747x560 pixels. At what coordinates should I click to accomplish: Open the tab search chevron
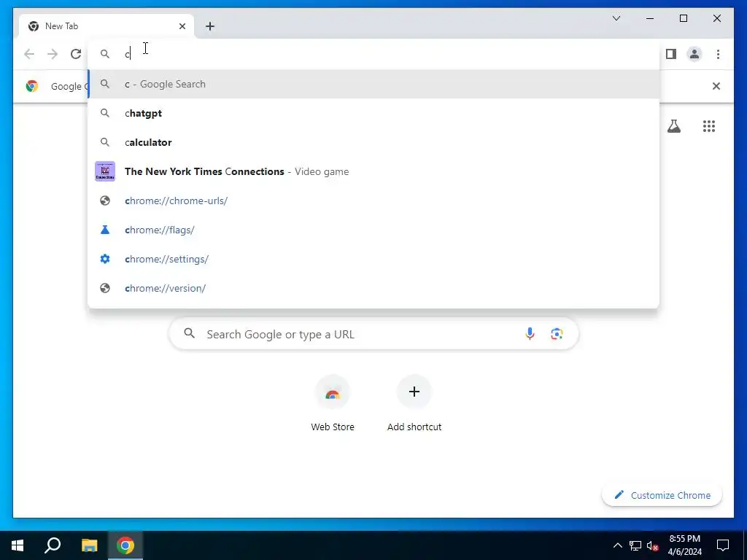[616, 18]
